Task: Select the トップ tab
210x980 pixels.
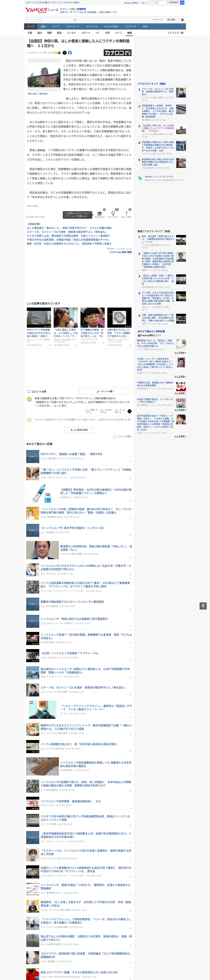Action: point(31,27)
